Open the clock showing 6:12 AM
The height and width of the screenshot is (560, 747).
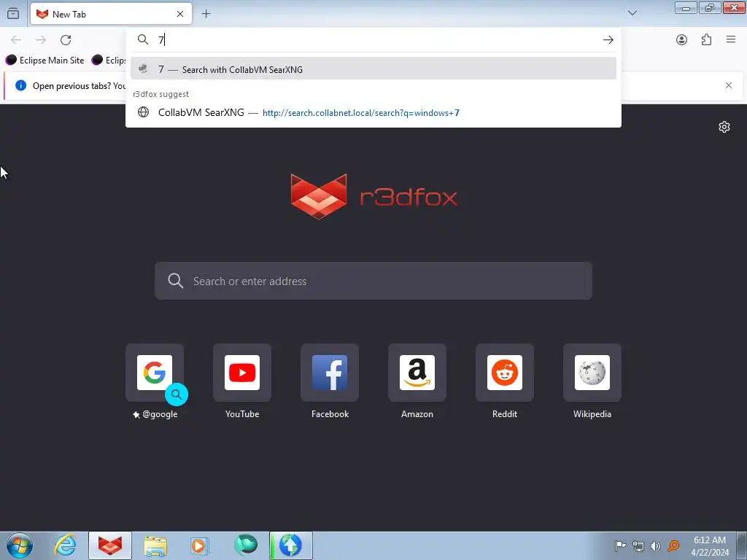click(x=710, y=545)
